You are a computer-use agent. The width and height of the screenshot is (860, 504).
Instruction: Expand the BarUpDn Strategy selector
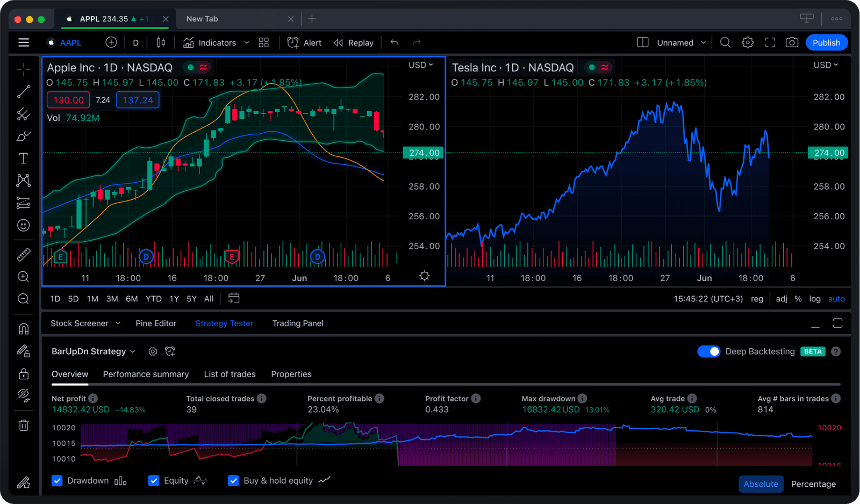coord(133,351)
